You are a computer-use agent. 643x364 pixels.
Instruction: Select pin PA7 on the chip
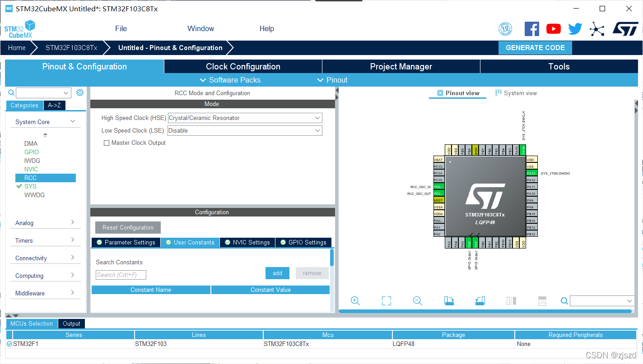476,243
